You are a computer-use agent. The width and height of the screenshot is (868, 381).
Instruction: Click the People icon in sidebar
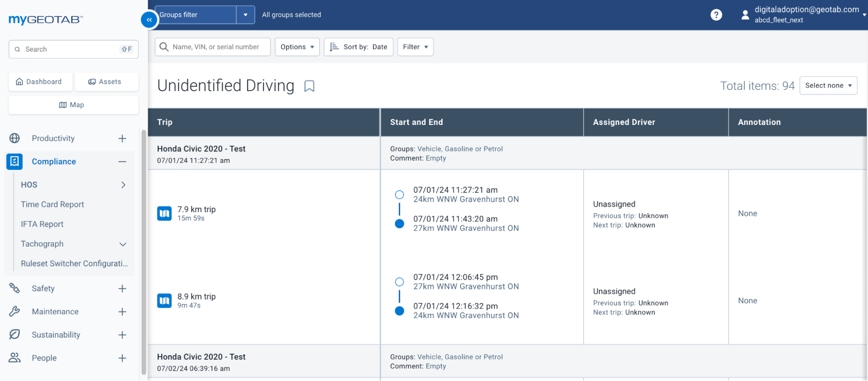15,358
